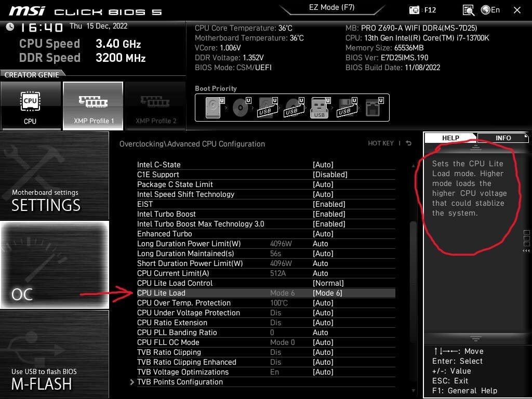The width and height of the screenshot is (532, 399).
Task: Select the hard disk boot device icon
Action: (x=215, y=108)
